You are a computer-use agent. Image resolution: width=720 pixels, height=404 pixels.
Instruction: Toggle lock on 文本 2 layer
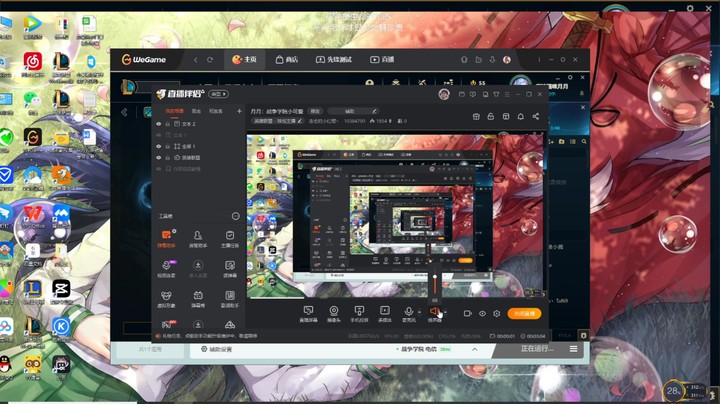(168, 124)
